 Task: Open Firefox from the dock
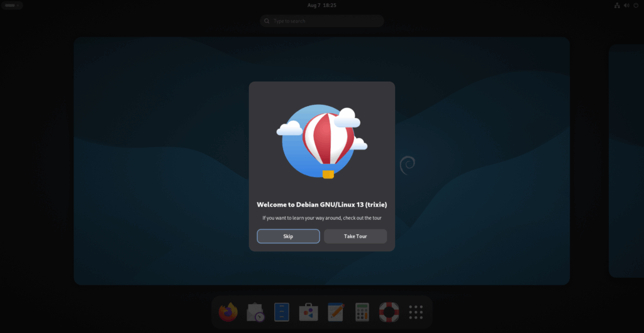click(x=228, y=312)
